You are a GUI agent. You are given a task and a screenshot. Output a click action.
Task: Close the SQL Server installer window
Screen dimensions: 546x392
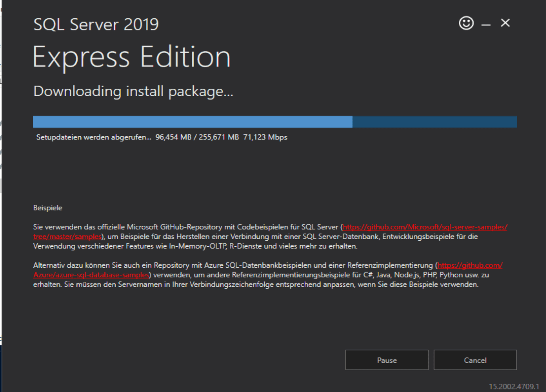505,23
